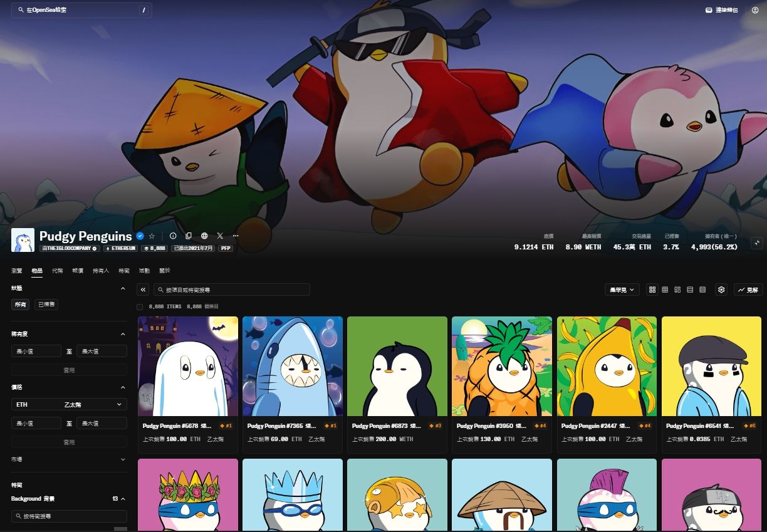Click the copy icon beside the collection title
Viewport: 767px width, 532px height.
pyautogui.click(x=189, y=236)
